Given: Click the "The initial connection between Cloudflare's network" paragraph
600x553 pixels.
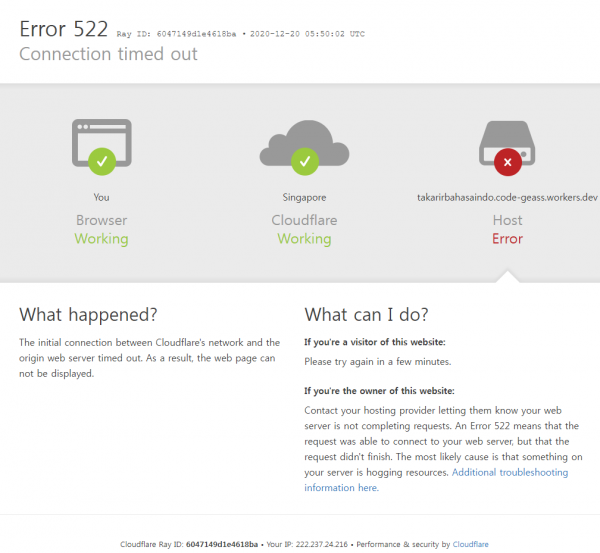Looking at the screenshot, I should point(150,358).
